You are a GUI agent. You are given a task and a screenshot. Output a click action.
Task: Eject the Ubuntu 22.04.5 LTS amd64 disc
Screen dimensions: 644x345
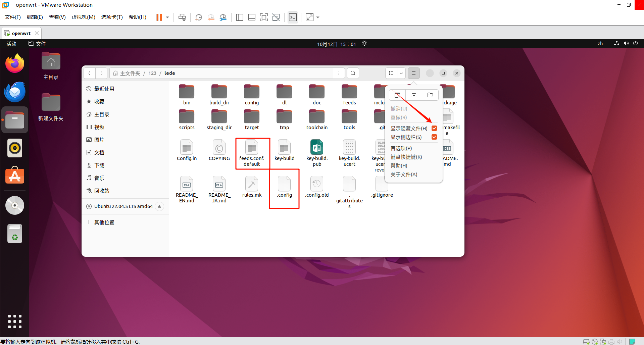point(159,206)
